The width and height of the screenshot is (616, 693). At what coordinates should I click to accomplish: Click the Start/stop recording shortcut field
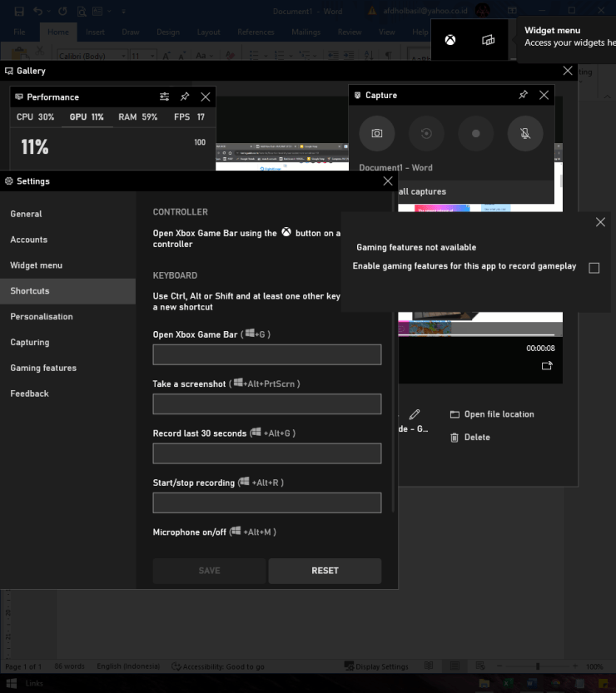(x=267, y=503)
